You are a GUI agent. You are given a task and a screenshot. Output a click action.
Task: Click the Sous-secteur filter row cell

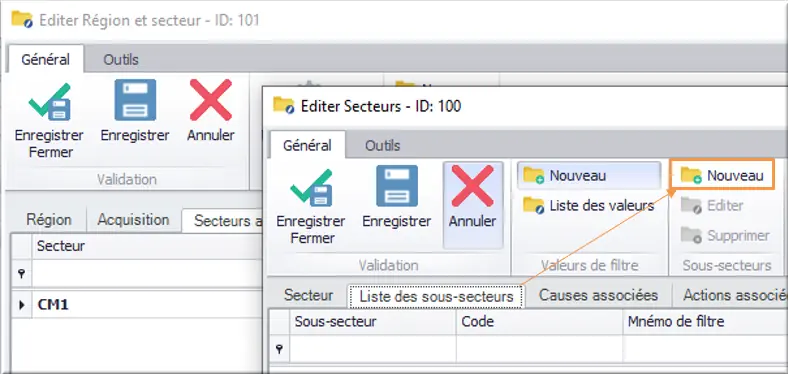click(373, 349)
